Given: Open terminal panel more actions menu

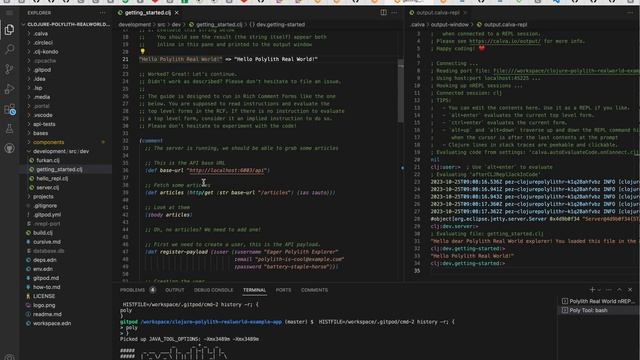Looking at the screenshot, I should pyautogui.click(x=609, y=290).
